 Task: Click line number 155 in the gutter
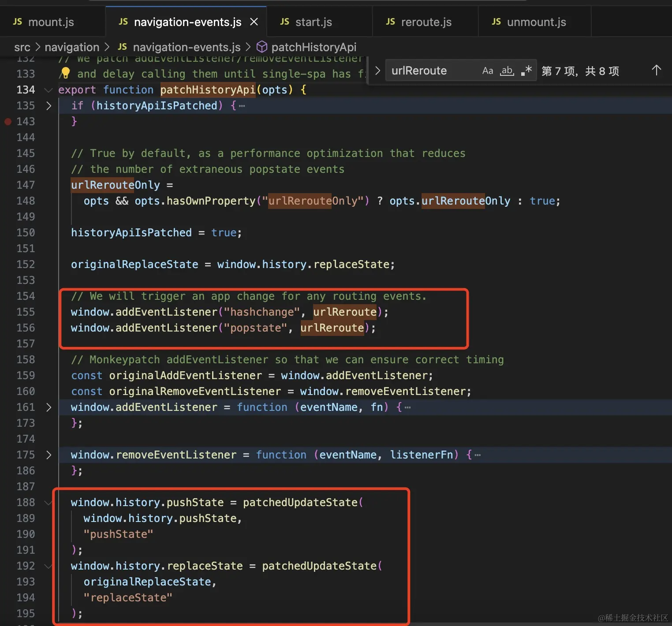coord(26,312)
